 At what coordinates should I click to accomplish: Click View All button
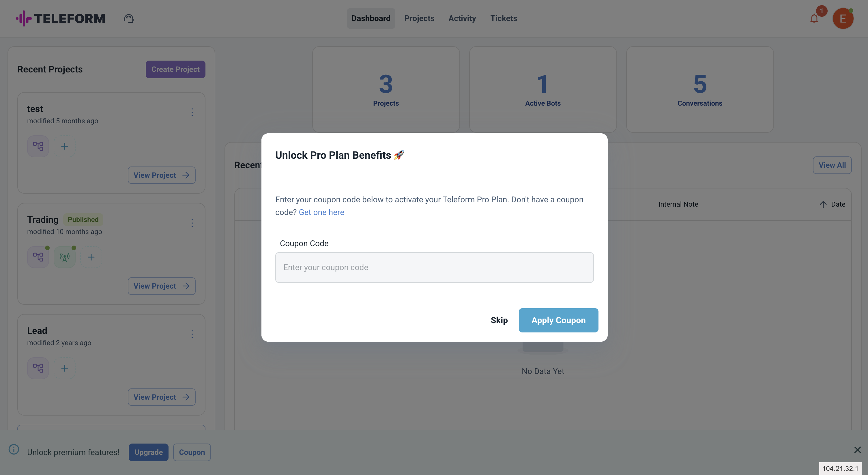832,165
